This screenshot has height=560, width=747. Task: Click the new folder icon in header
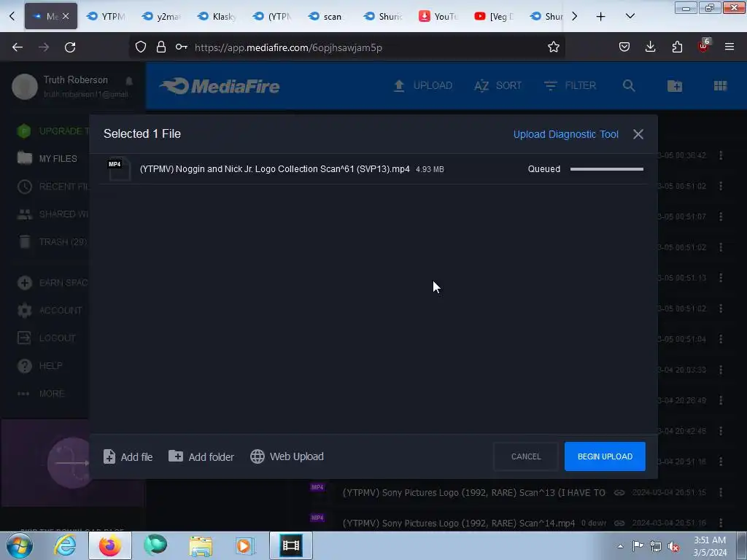tap(675, 86)
